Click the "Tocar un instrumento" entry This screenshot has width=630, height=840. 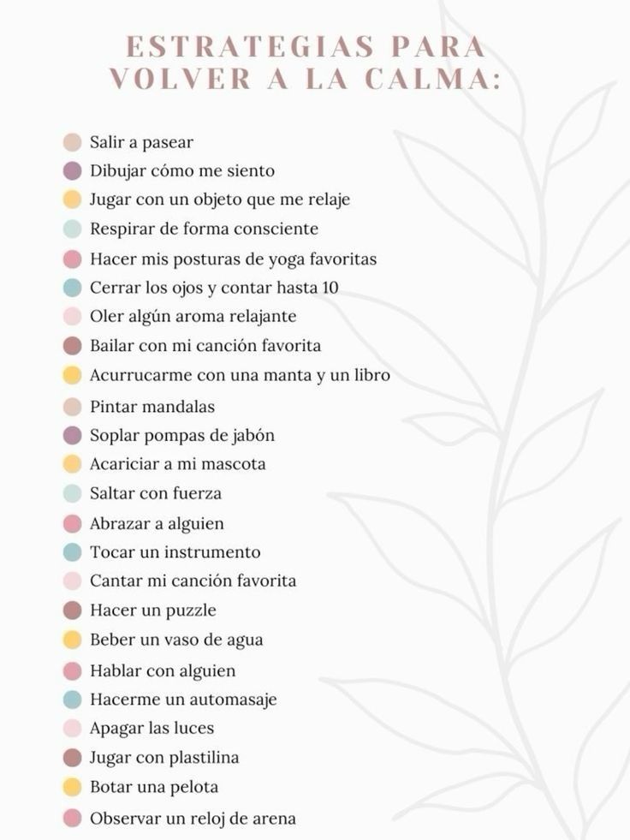click(175, 552)
